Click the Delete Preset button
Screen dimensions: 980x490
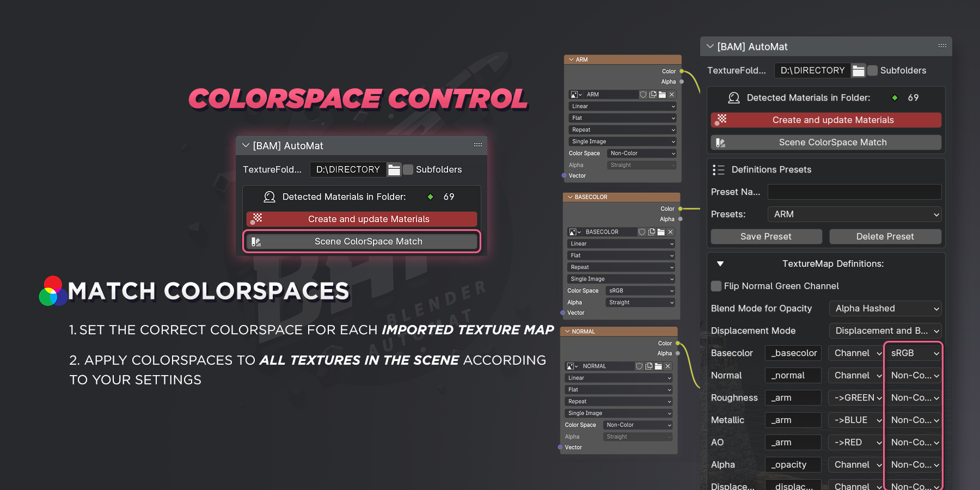pos(885,237)
